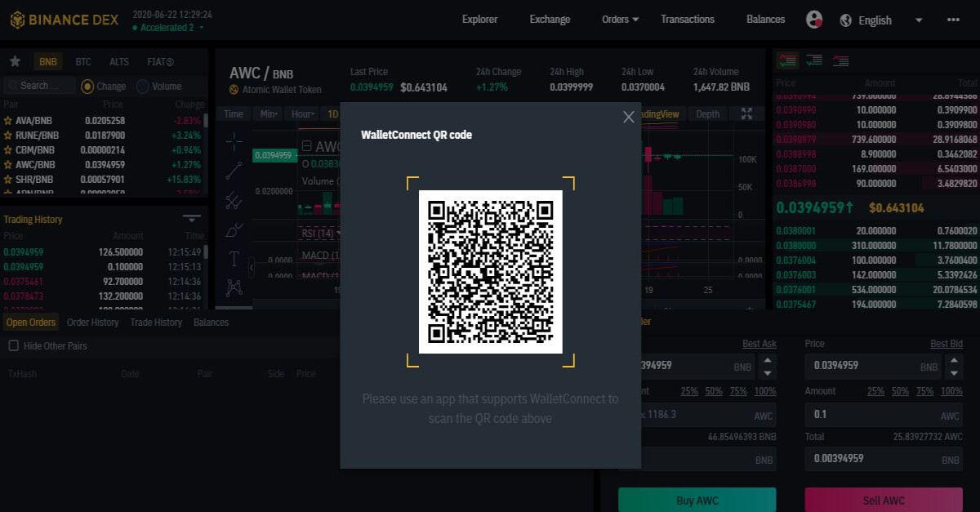
Task: Click the market pair Search field
Action: click(x=39, y=86)
